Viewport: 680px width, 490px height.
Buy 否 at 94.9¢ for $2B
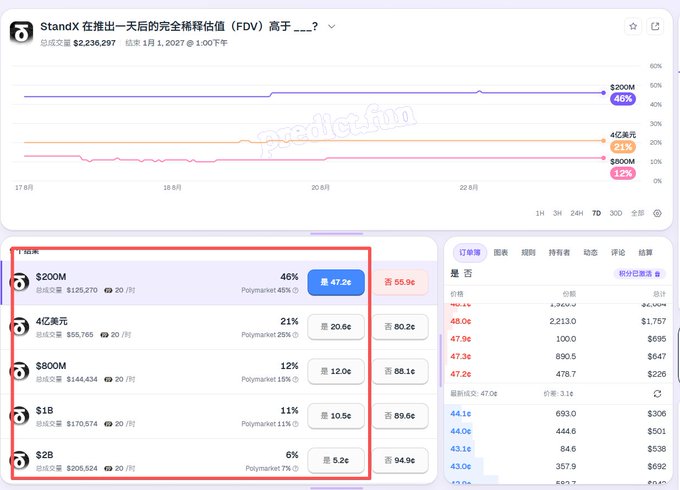point(400,461)
